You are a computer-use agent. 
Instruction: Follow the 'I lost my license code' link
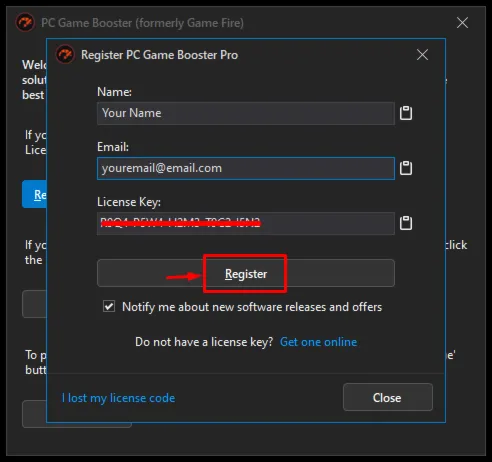pos(118,398)
